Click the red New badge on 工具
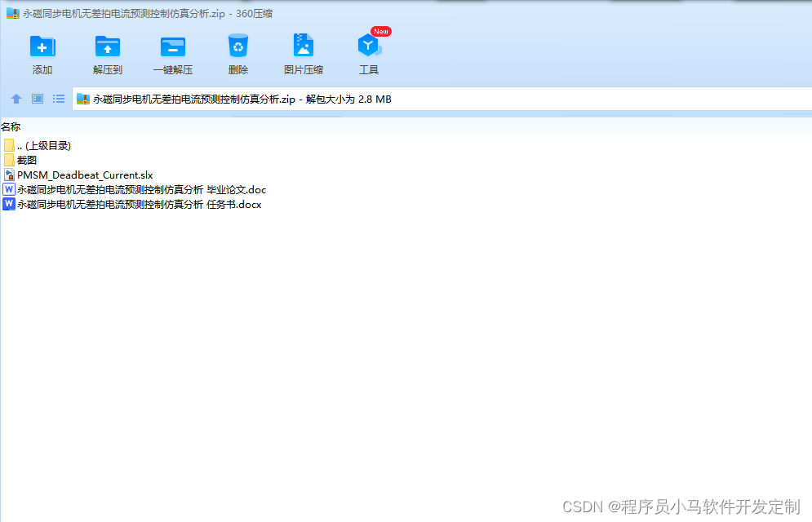This screenshot has height=522, width=812. 379,31
